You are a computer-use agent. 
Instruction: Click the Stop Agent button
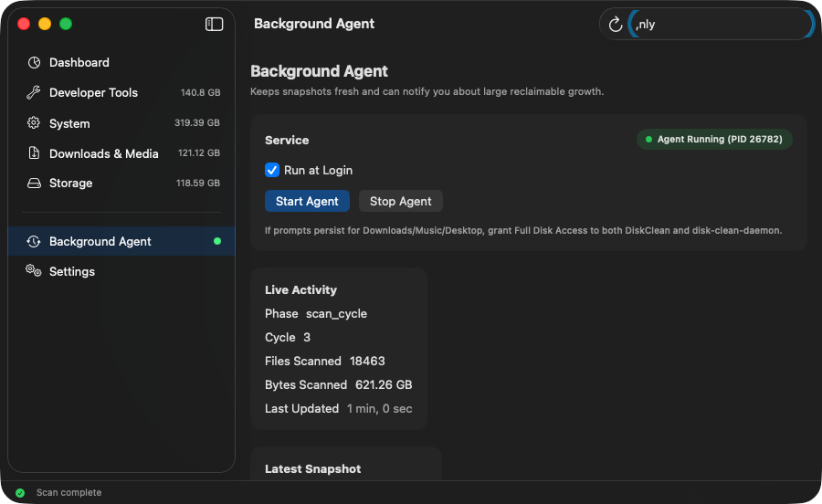click(x=401, y=201)
